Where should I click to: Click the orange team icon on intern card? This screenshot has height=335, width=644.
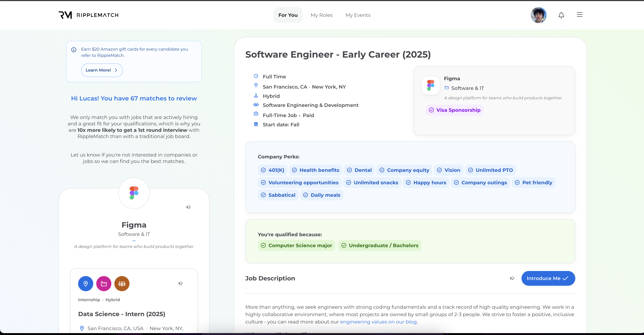(x=122, y=283)
